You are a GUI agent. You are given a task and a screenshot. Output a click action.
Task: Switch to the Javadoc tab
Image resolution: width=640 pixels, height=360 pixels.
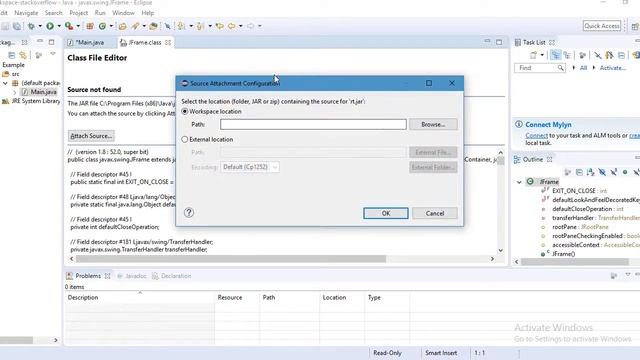click(x=132, y=276)
